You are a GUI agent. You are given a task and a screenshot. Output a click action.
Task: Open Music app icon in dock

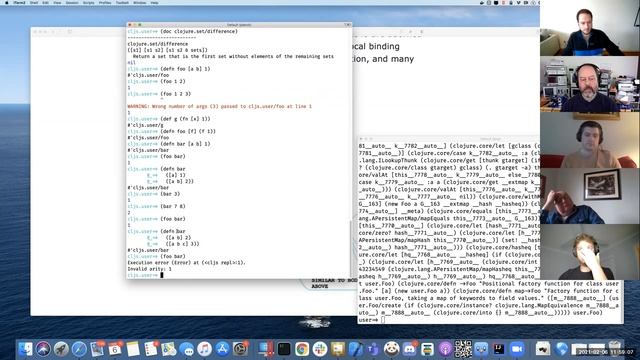204,349
